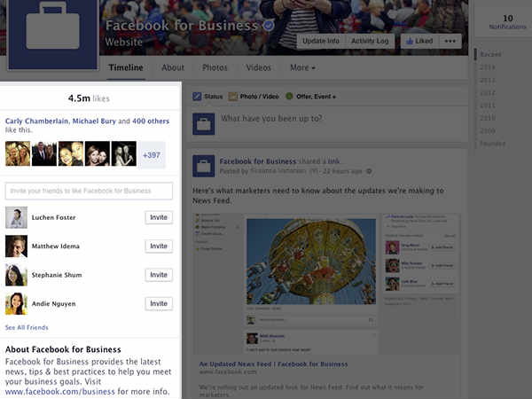This screenshot has width=532, height=399.
Task: Open www.facebook.com/business link
Action: (60, 392)
